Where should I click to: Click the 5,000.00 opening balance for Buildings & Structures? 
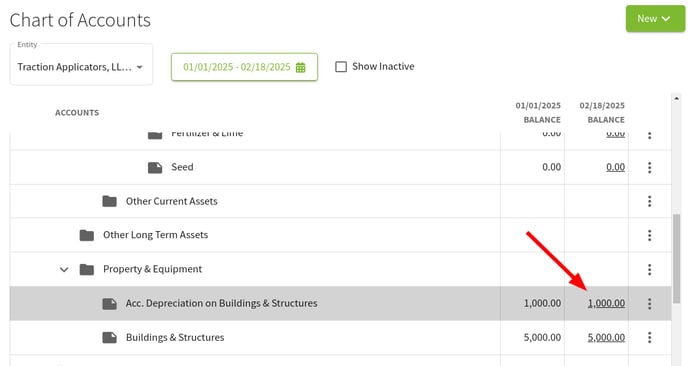(x=542, y=337)
